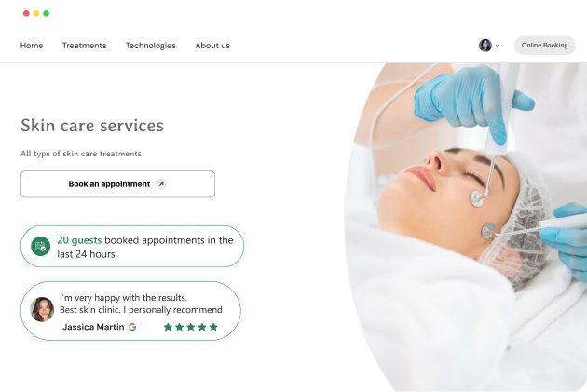This screenshot has width=587, height=392.
Task: Click the red window close dot
Action: 26,13
